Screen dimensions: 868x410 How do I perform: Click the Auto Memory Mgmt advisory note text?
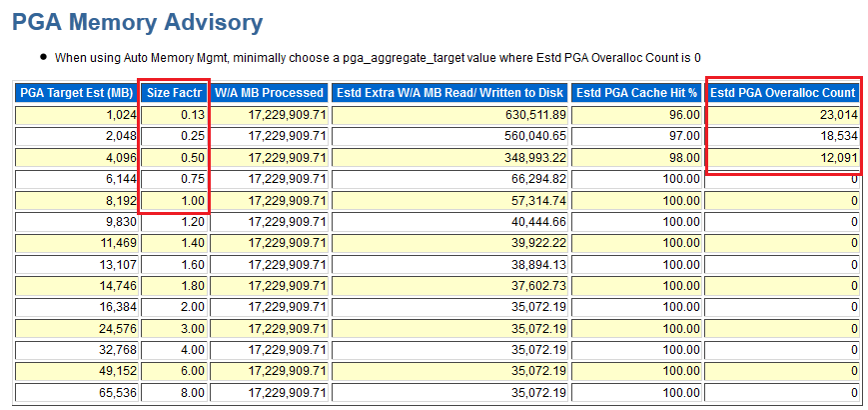(x=379, y=58)
